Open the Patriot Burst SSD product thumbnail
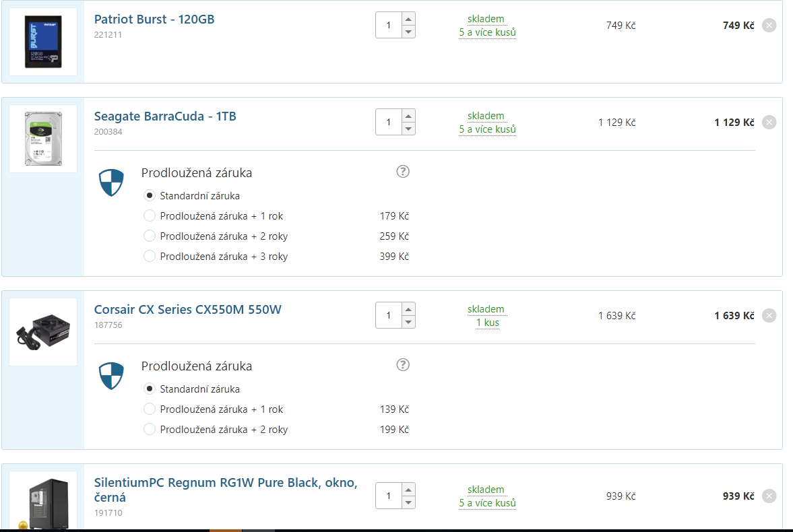This screenshot has width=793, height=532. pos(43,42)
